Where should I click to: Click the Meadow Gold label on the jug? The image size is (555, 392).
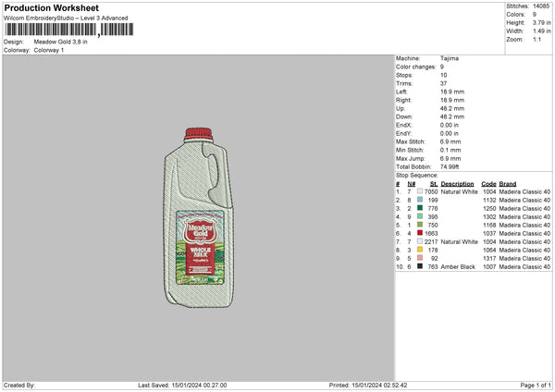[x=201, y=248]
